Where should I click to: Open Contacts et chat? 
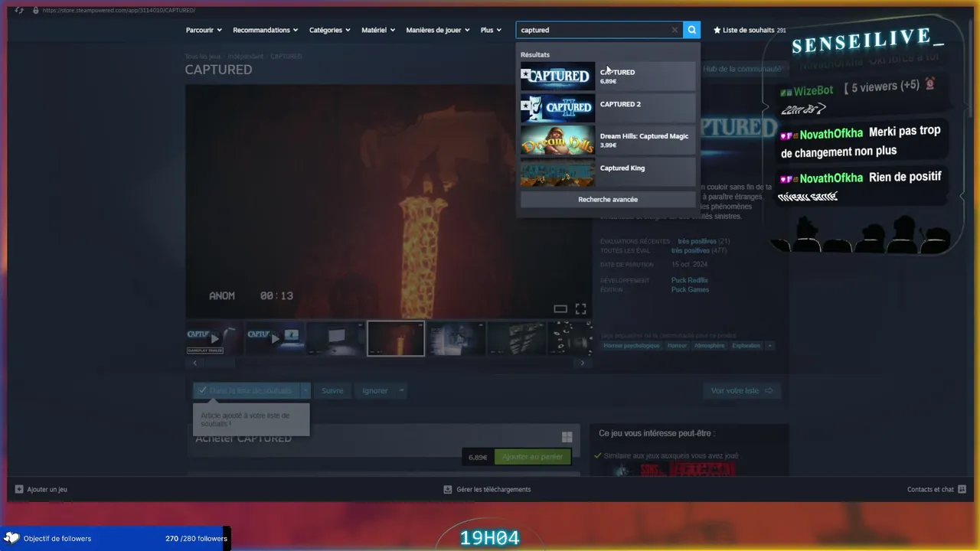point(936,489)
